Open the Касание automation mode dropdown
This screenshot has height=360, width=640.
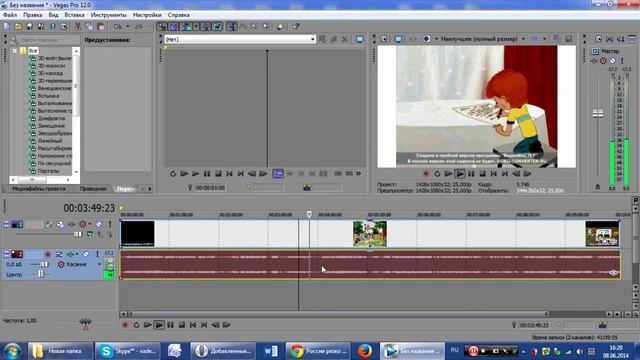[x=99, y=264]
